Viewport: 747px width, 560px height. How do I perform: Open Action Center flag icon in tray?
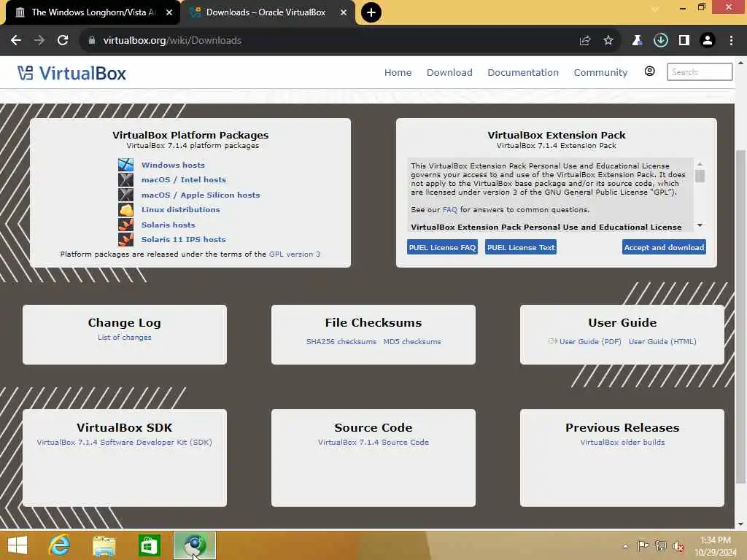pyautogui.click(x=643, y=545)
